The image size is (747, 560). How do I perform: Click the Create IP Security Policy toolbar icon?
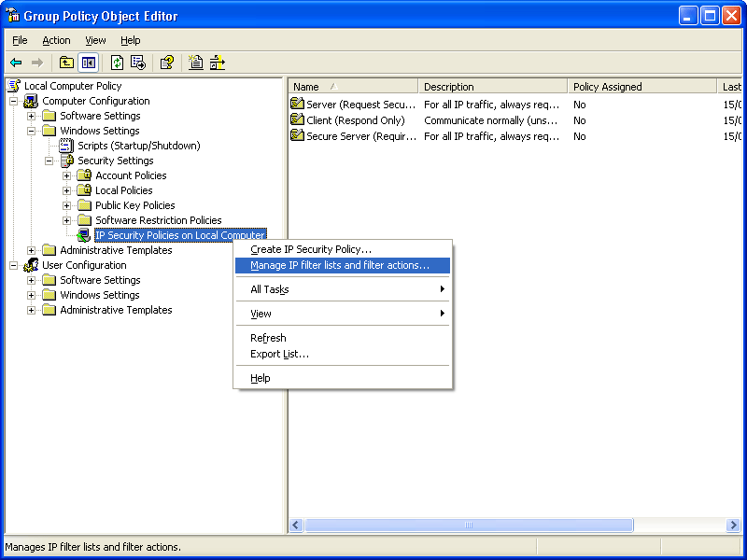tap(196, 63)
